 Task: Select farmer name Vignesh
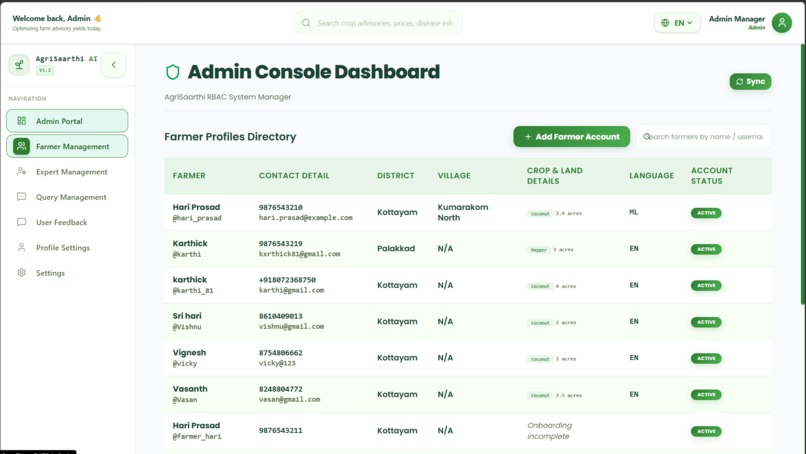189,352
